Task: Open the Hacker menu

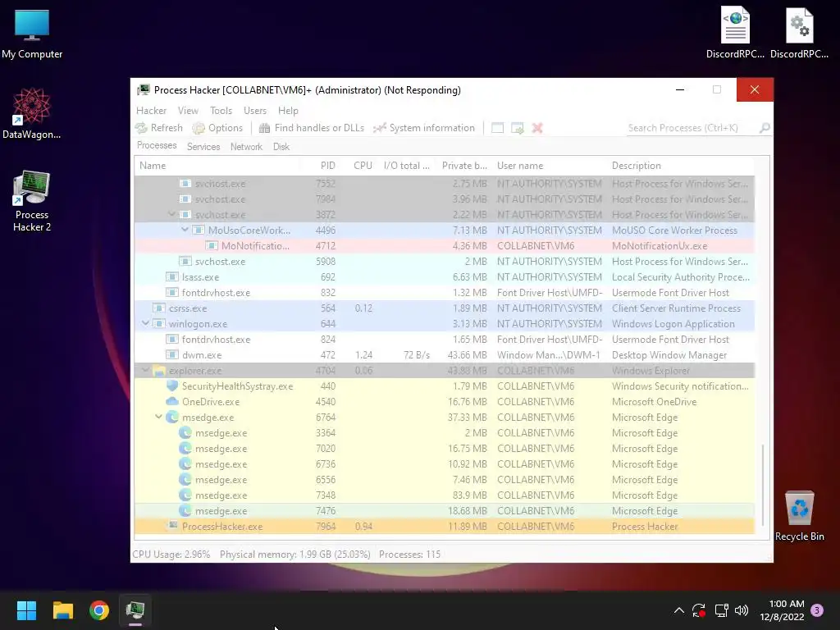Action: pyautogui.click(x=151, y=111)
